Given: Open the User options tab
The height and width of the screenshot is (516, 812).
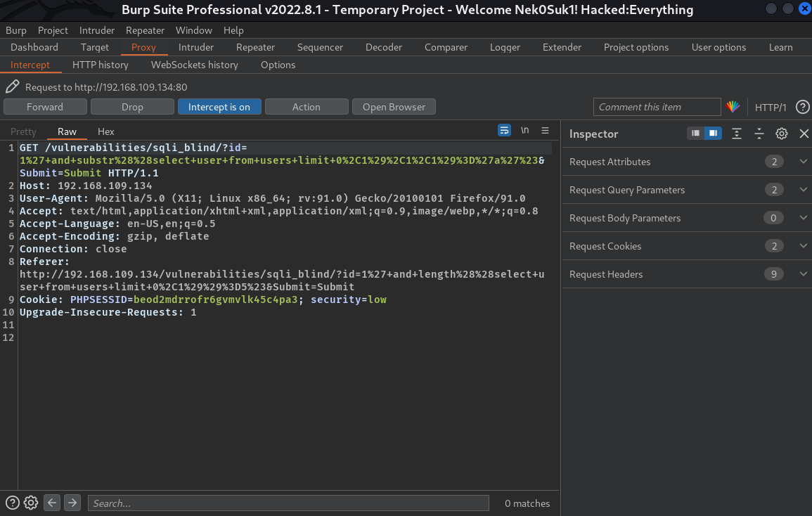Looking at the screenshot, I should click(x=718, y=47).
